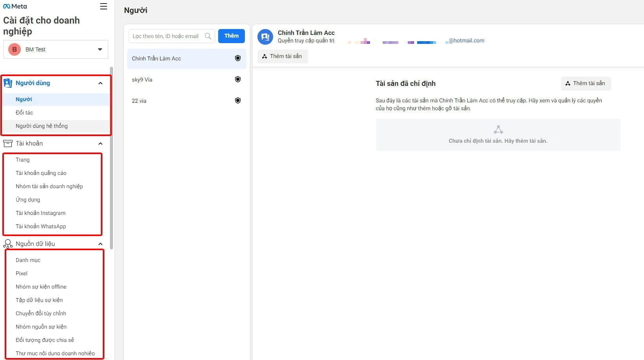The image size is (644, 360).
Task: Open the BM Test business dropdown
Action: [56, 49]
